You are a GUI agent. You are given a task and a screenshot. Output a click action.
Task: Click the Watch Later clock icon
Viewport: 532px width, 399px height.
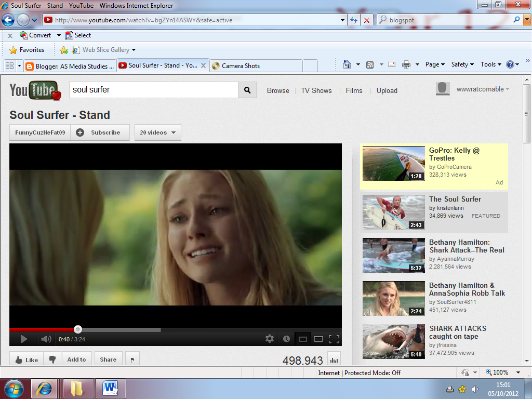tap(286, 339)
